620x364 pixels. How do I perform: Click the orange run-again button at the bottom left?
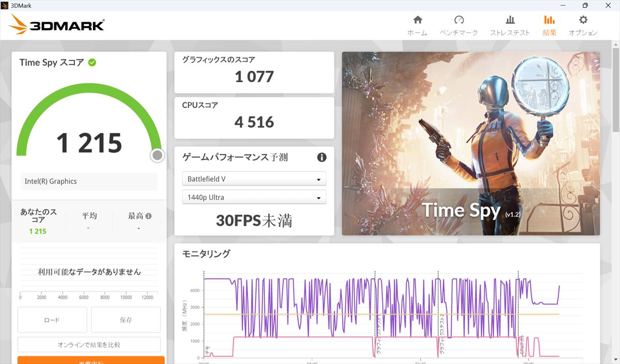pos(91,360)
